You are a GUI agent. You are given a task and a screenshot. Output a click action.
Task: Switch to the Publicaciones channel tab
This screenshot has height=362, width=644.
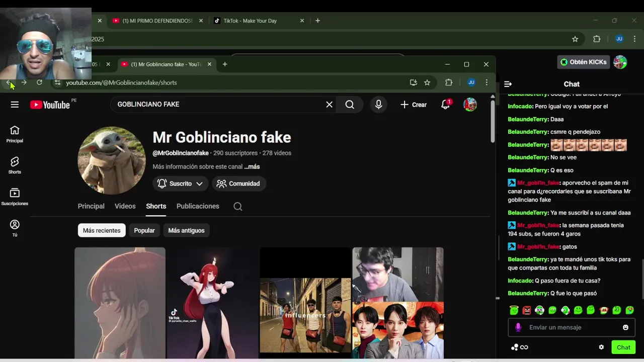[198, 206]
